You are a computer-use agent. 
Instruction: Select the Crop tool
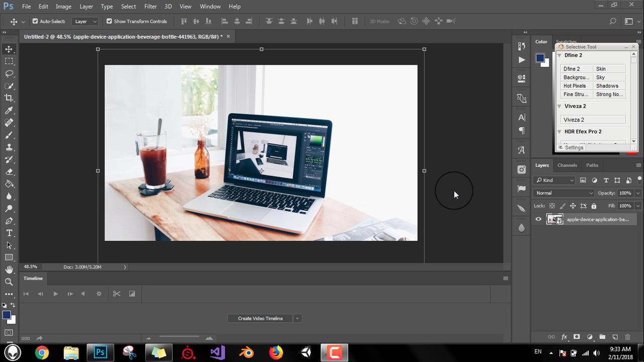point(9,98)
